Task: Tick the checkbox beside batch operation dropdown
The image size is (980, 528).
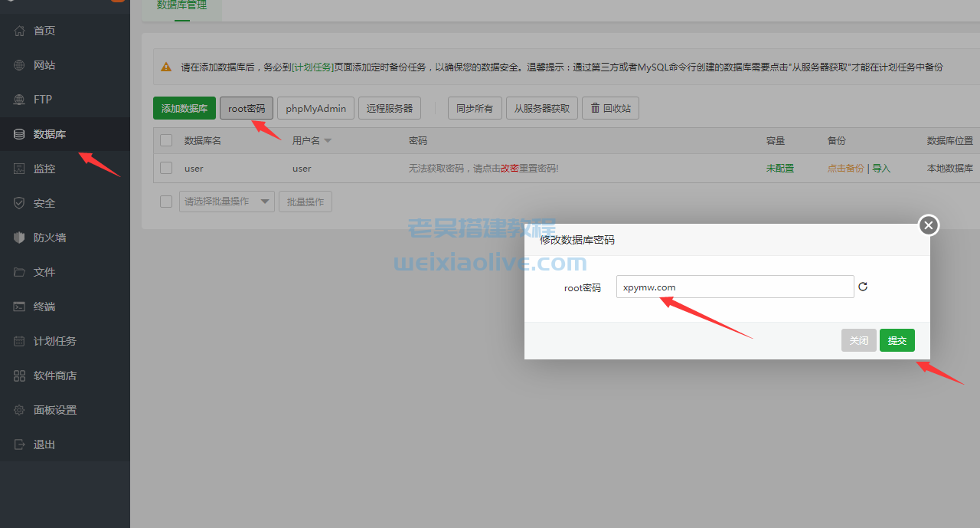Action: [x=166, y=202]
